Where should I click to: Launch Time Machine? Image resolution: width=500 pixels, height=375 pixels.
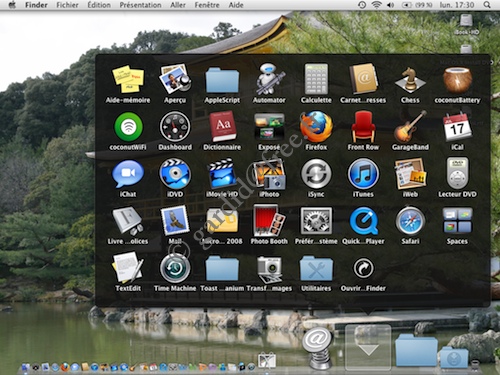click(175, 268)
